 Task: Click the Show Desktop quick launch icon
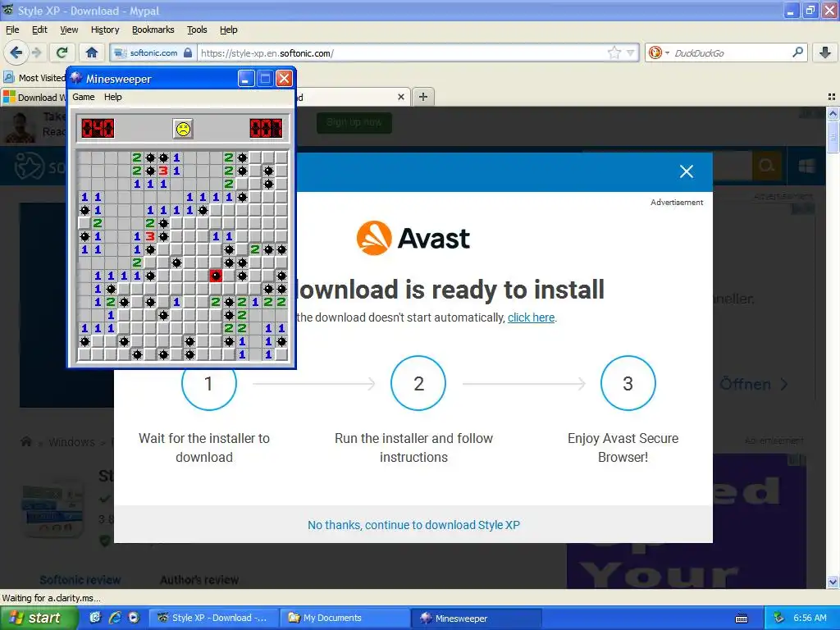point(95,618)
